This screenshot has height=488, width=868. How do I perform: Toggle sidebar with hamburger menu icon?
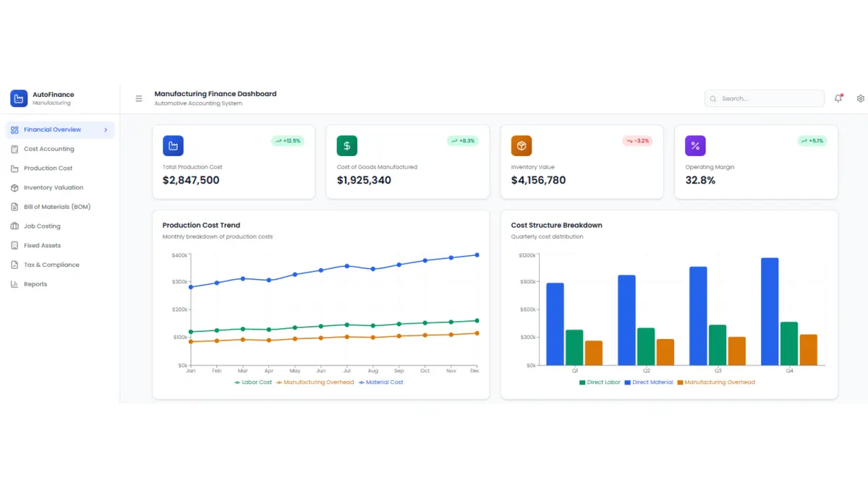click(x=139, y=99)
